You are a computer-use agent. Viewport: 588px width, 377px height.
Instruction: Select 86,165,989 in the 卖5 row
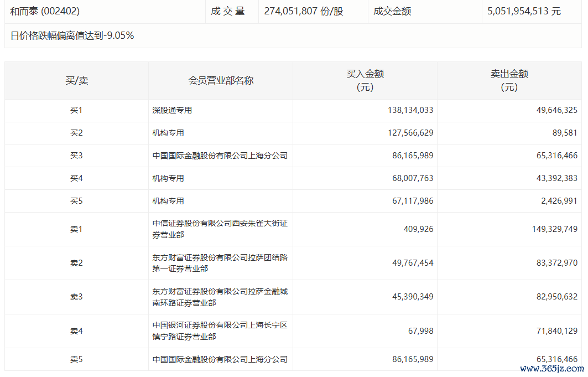click(413, 359)
